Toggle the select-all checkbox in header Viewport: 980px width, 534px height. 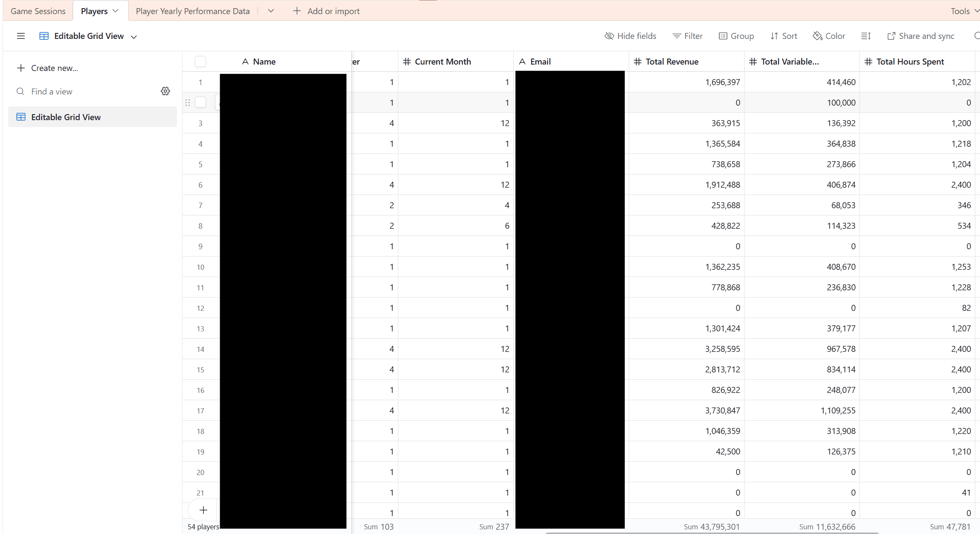[x=200, y=61]
